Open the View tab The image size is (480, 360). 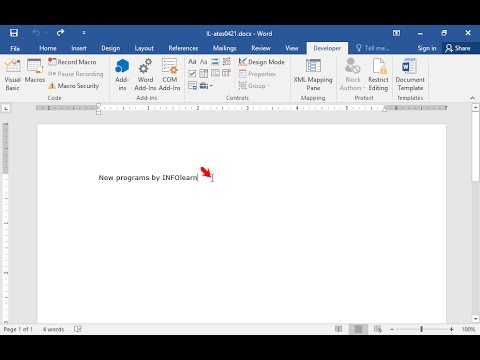[x=292, y=48]
